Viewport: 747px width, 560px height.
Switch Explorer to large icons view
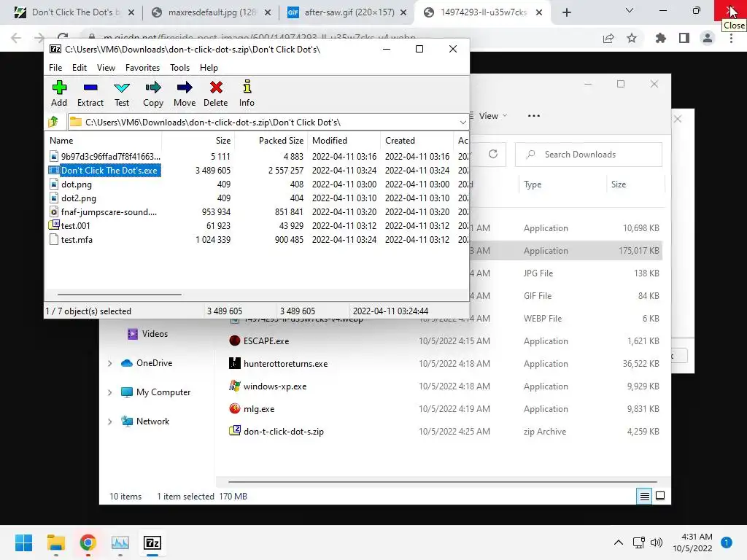660,496
